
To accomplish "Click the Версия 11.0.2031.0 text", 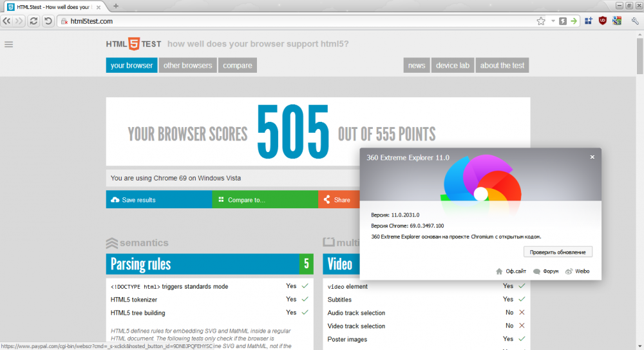I will pos(395,215).
